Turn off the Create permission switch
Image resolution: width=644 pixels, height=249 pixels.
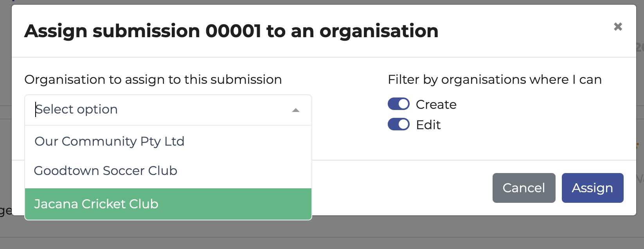[398, 104]
